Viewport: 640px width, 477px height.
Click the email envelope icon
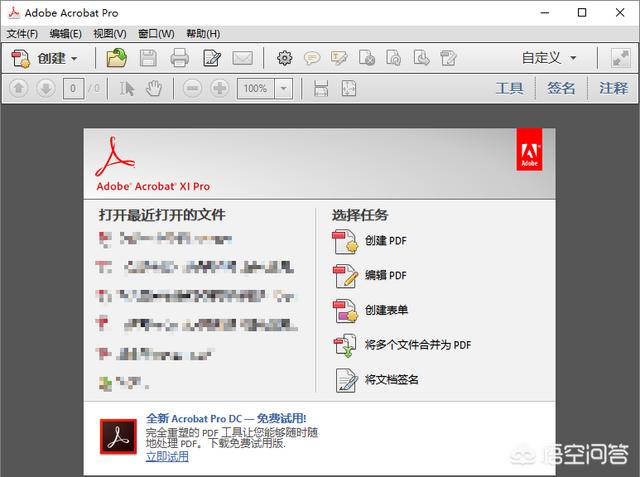[242, 58]
